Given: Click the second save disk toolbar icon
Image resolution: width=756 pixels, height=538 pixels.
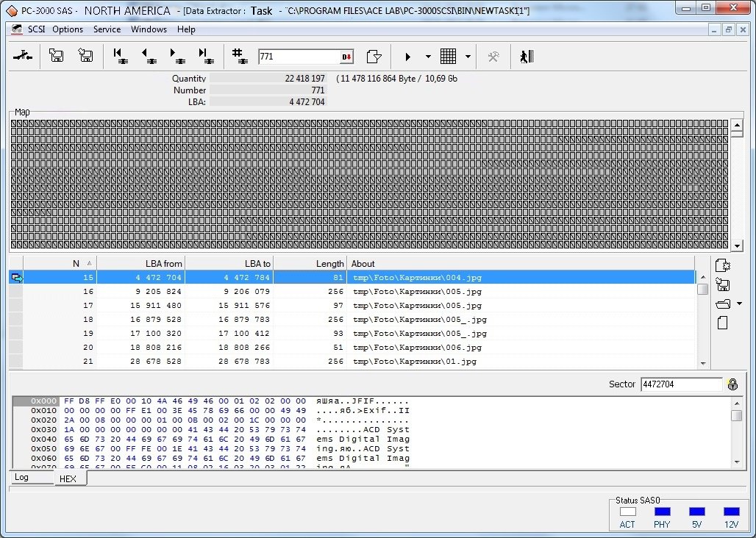Looking at the screenshot, I should coord(85,56).
